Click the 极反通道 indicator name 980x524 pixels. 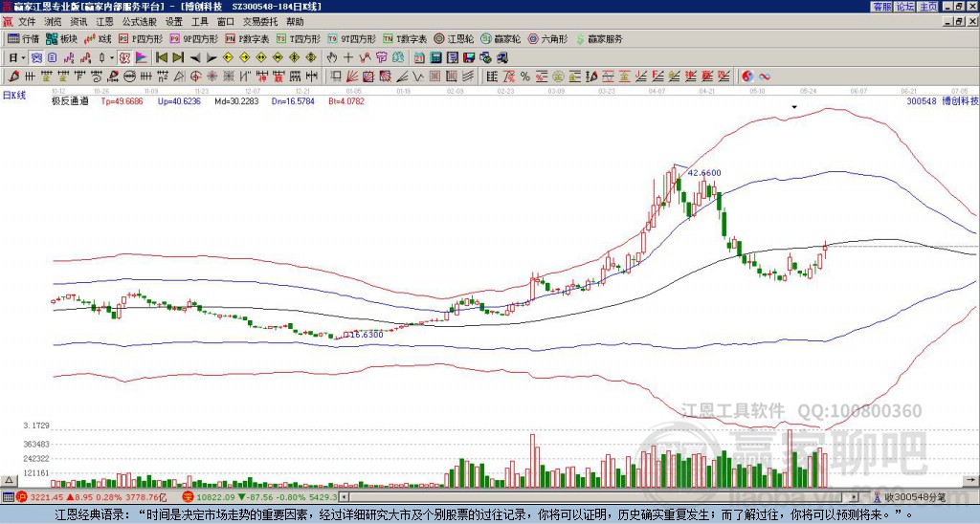click(70, 100)
